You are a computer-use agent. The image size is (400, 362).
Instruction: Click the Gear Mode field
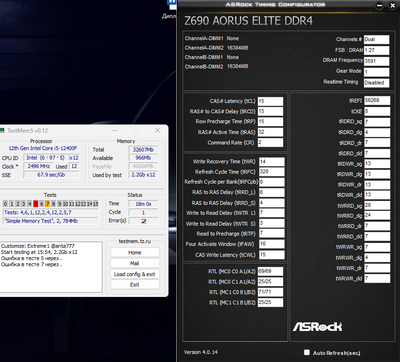pyautogui.click(x=376, y=72)
